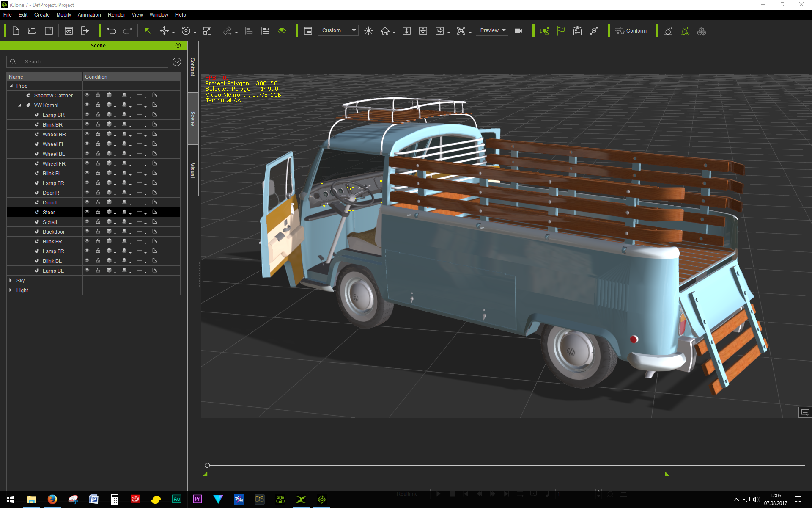
Task: Toggle lock icon for Schalt
Action: tap(98, 222)
